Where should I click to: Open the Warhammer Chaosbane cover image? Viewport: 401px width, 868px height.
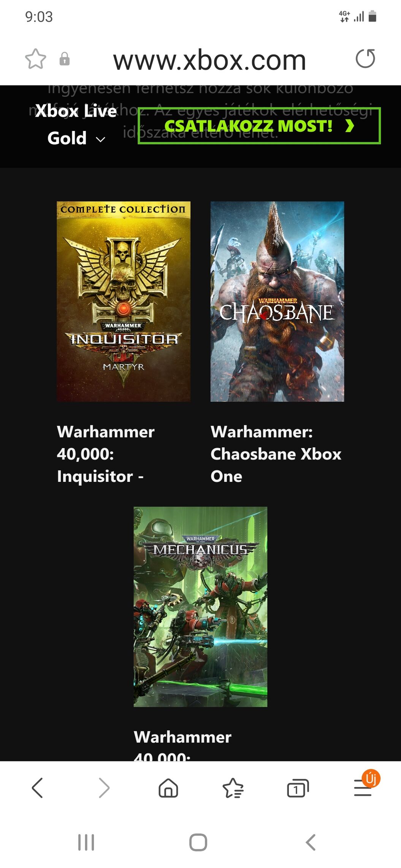tap(277, 301)
